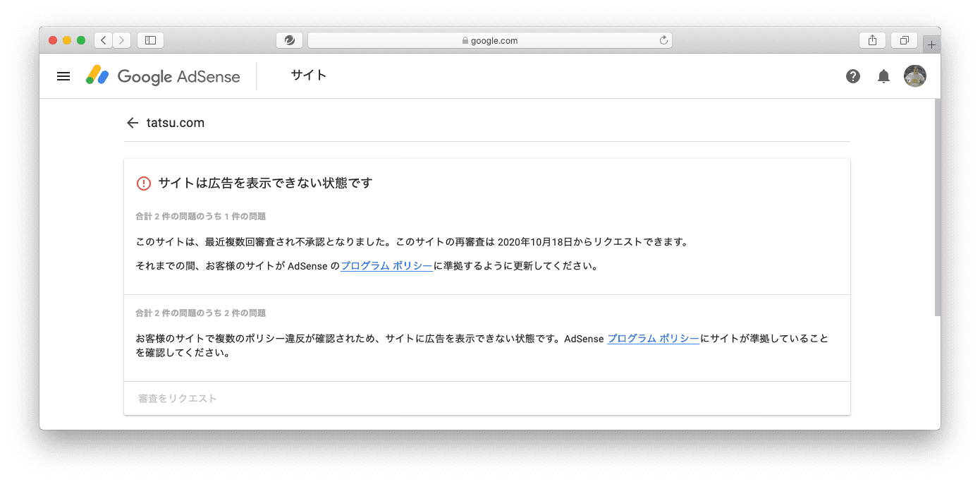Show all tabs overview in Safari

pyautogui.click(x=904, y=40)
